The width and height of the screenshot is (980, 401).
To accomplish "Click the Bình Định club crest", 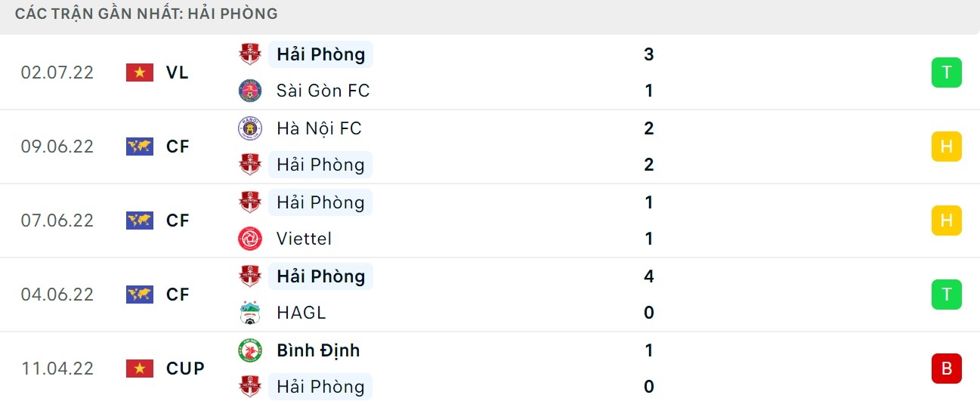I will click(x=249, y=350).
